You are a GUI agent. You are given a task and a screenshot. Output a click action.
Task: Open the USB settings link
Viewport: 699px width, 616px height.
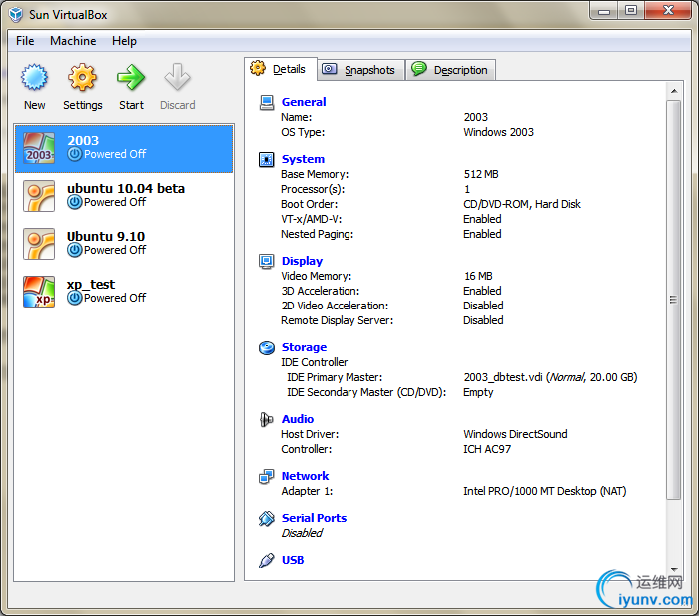[293, 560]
